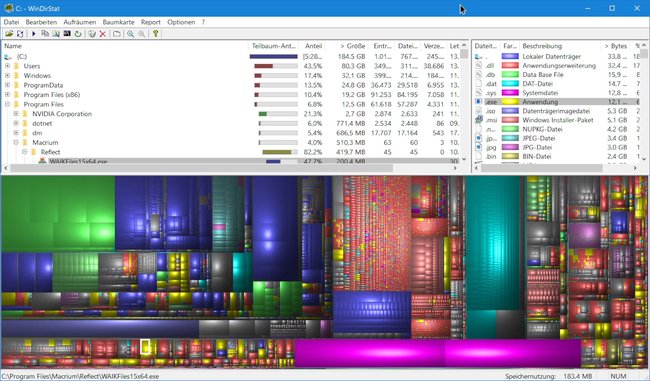Image resolution: width=650 pixels, height=381 pixels.
Task: Click the .jpg file type icon
Action: pyautogui.click(x=478, y=147)
